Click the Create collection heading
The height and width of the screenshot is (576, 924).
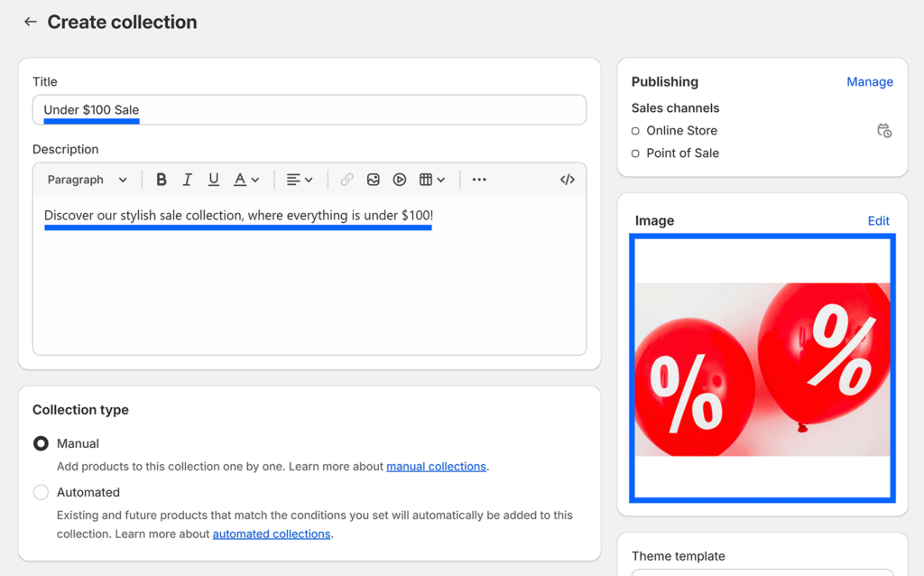[x=122, y=22]
